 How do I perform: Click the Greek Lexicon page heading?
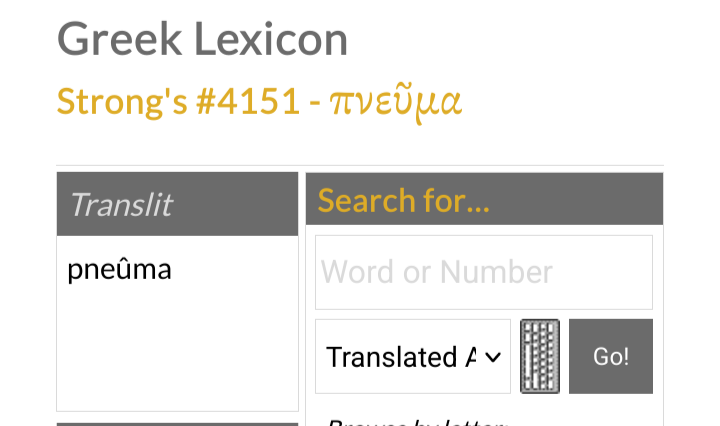pos(203,39)
